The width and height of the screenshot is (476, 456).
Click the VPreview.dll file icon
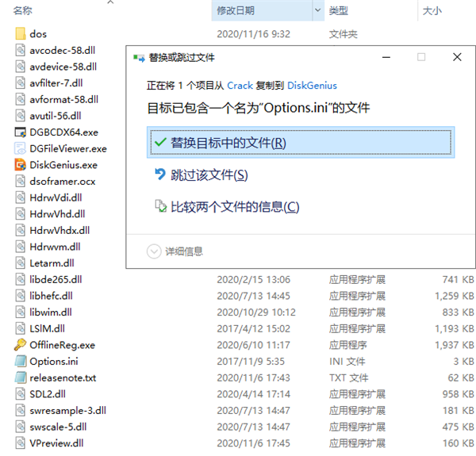[x=21, y=443]
